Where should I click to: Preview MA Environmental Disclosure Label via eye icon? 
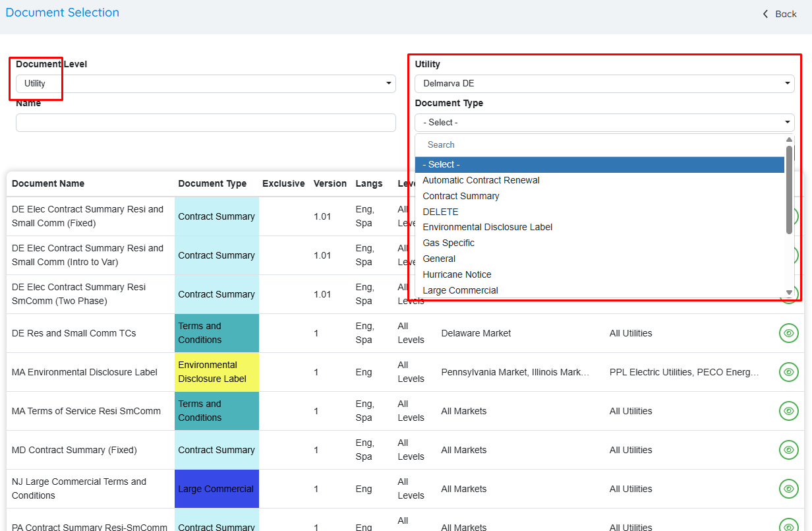coord(788,372)
